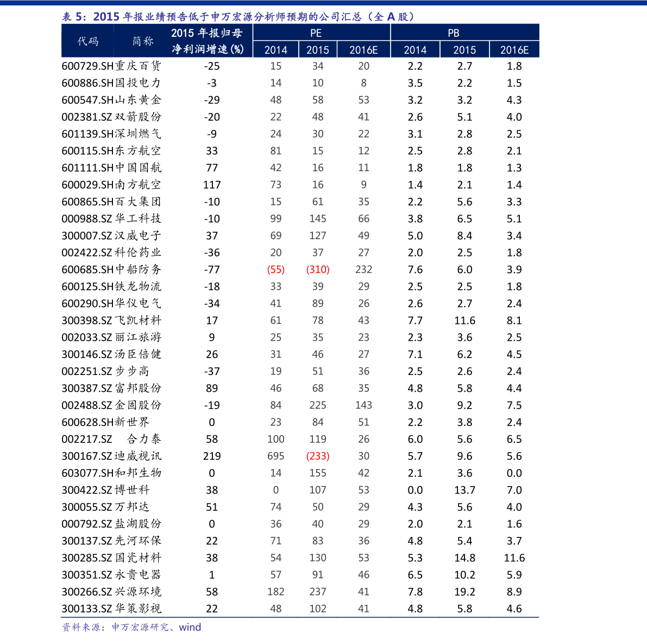Select the cell showing 182
647x644 pixels.
[x=276, y=591]
